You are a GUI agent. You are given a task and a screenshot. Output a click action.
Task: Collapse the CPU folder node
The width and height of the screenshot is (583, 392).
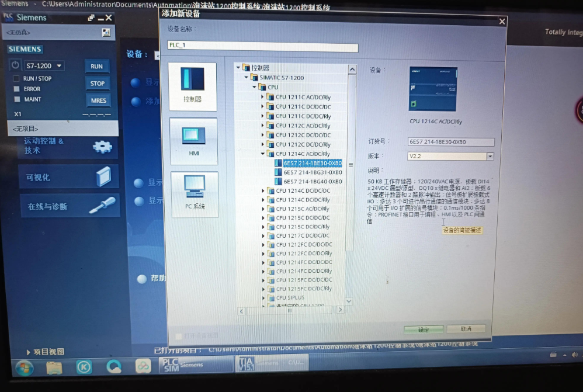254,87
